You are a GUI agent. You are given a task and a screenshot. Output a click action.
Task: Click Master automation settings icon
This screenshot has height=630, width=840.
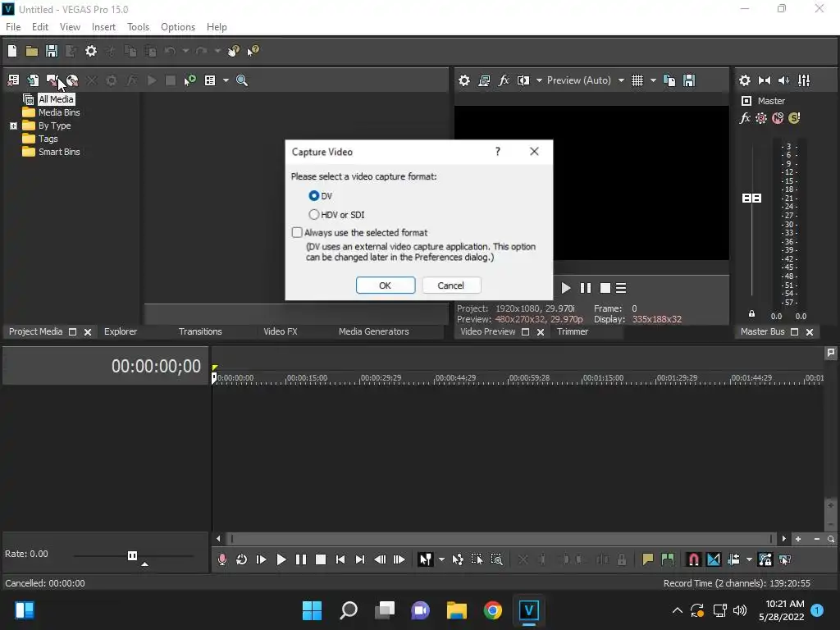761,118
